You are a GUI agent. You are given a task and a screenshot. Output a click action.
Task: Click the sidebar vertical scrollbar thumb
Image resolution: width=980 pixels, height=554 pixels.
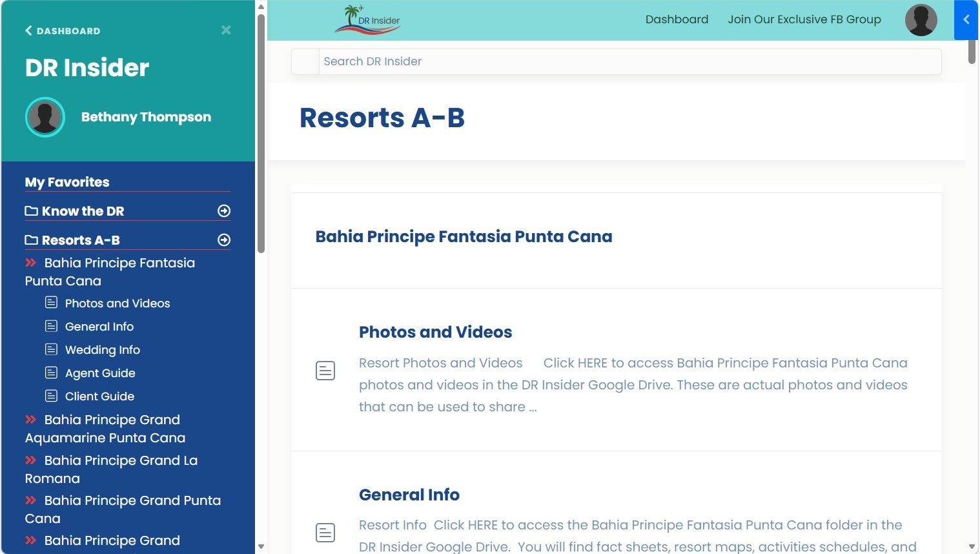(x=261, y=132)
